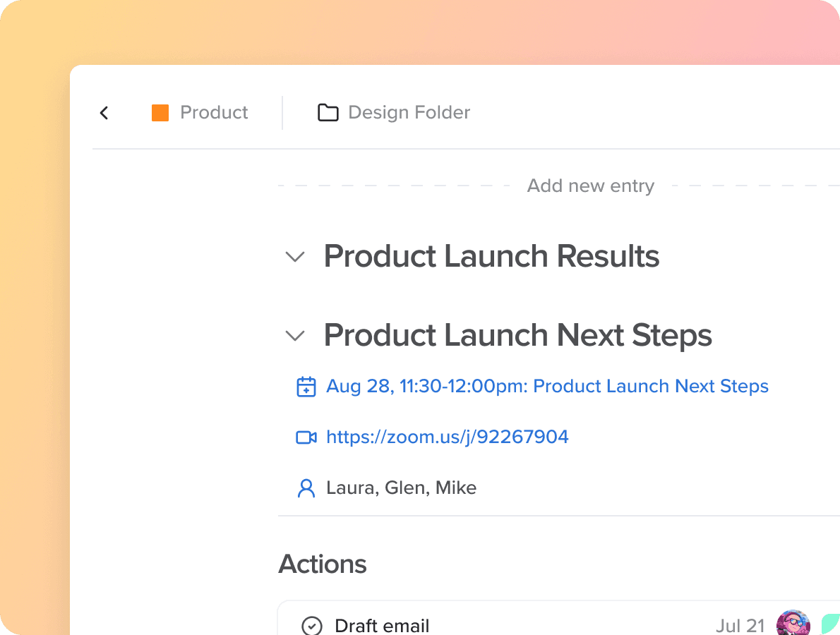The width and height of the screenshot is (840, 635).
Task: Click the Jul 21 due date
Action: [x=740, y=625]
